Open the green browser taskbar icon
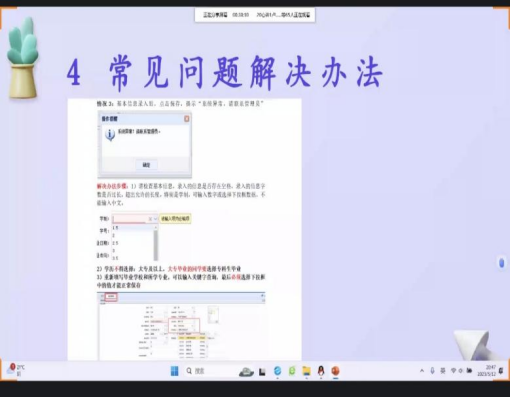Screen dimensions: 511x397 [292, 371]
